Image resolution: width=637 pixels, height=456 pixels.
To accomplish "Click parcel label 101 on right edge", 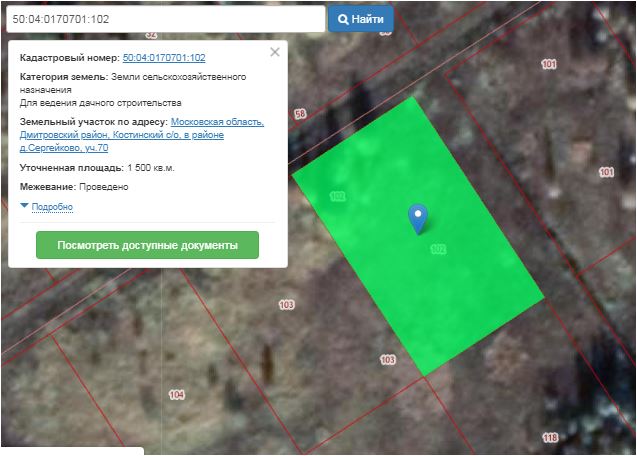I will (x=606, y=172).
